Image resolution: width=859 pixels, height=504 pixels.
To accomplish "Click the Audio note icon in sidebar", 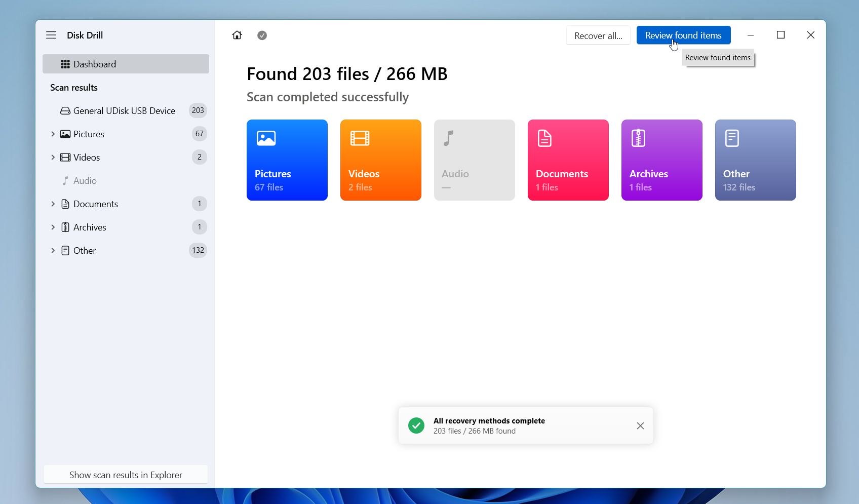I will coord(65,180).
